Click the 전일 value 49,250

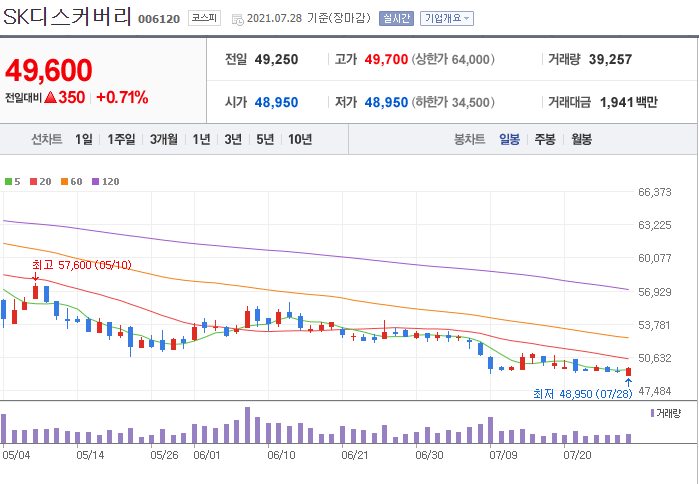click(x=276, y=60)
